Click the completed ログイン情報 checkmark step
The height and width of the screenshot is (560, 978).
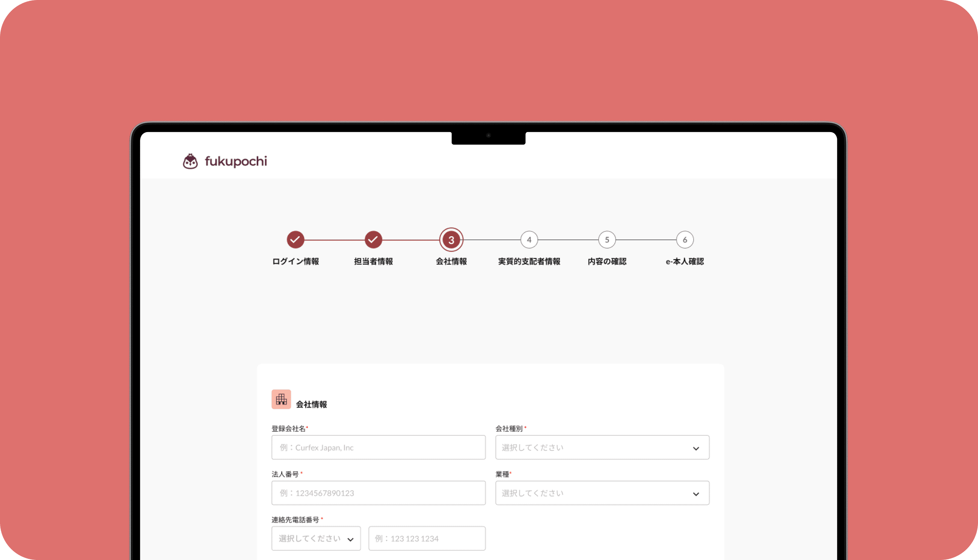295,239
